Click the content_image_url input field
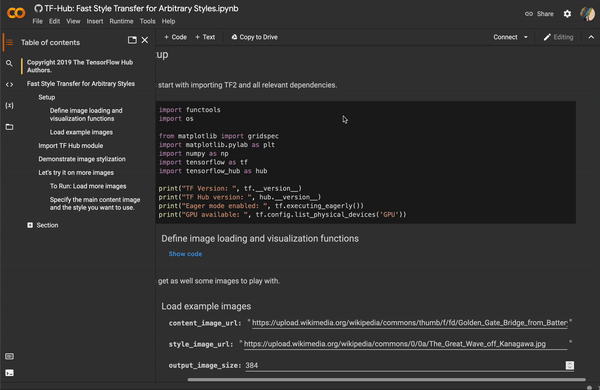The image size is (600, 390). point(409,323)
